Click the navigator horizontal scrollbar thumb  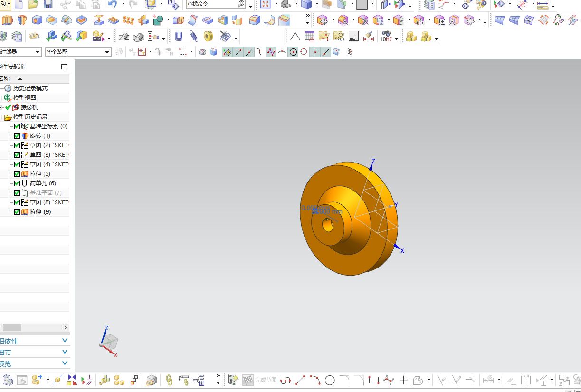tap(12, 327)
